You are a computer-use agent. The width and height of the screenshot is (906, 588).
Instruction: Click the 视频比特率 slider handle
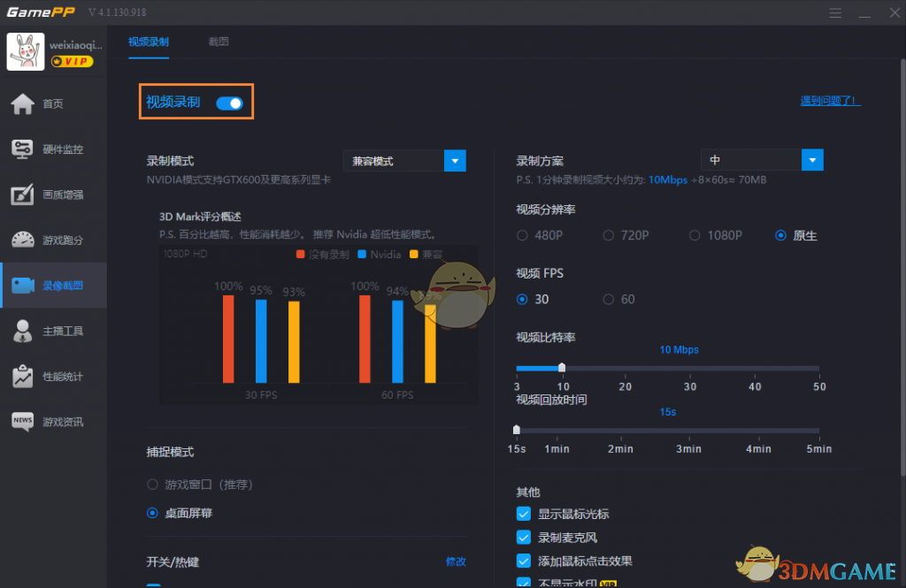point(562,367)
